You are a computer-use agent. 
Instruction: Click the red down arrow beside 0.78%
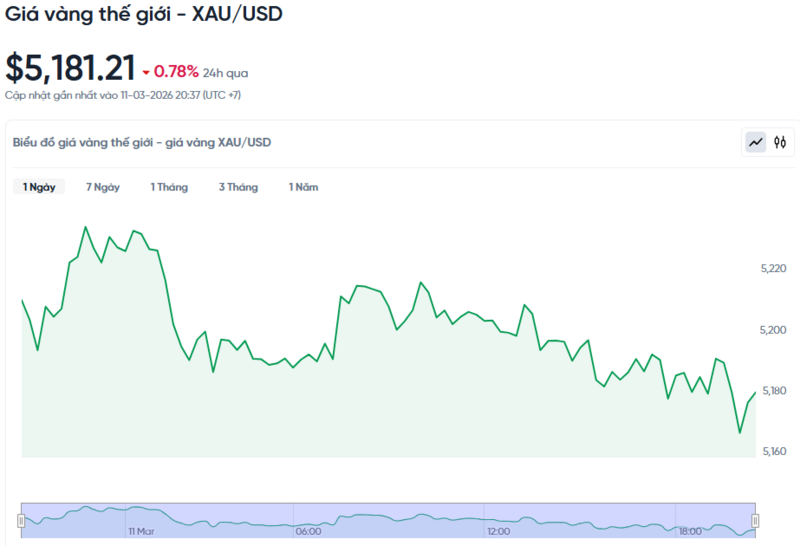click(146, 73)
